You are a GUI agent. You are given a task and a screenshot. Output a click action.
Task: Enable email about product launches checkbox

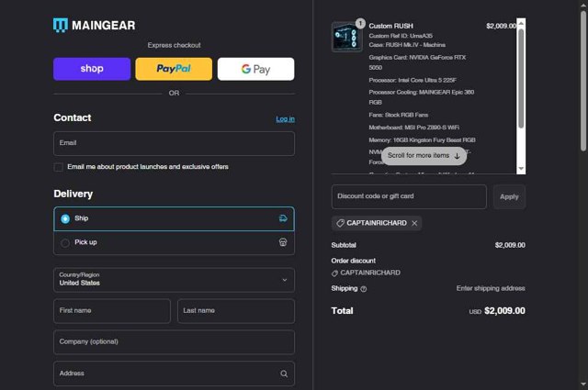[59, 167]
